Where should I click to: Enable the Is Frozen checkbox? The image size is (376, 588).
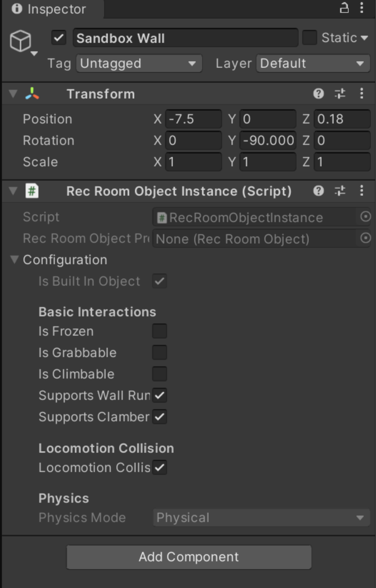coord(159,331)
